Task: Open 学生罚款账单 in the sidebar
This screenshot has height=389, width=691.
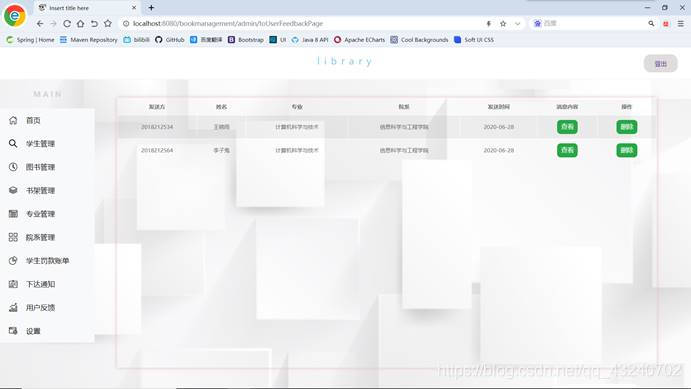Action: [x=47, y=260]
